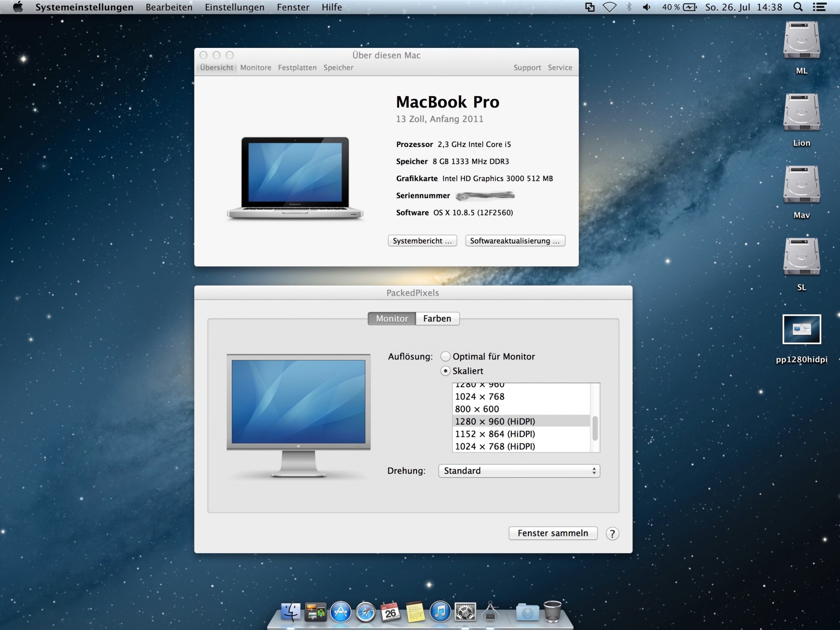Choose 1024 × 768 non-HiDPI resolution
The width and height of the screenshot is (840, 630).
click(x=521, y=396)
